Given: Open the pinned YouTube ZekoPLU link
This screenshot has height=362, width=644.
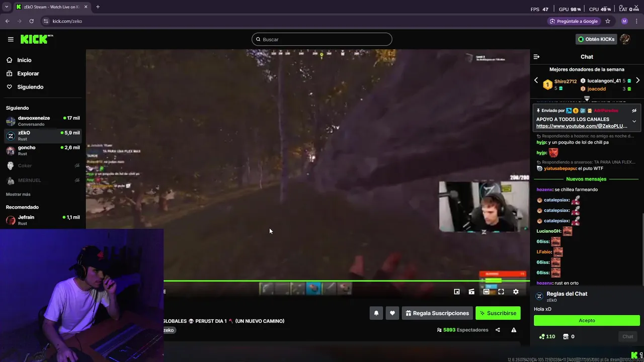Looking at the screenshot, I should 582,126.
